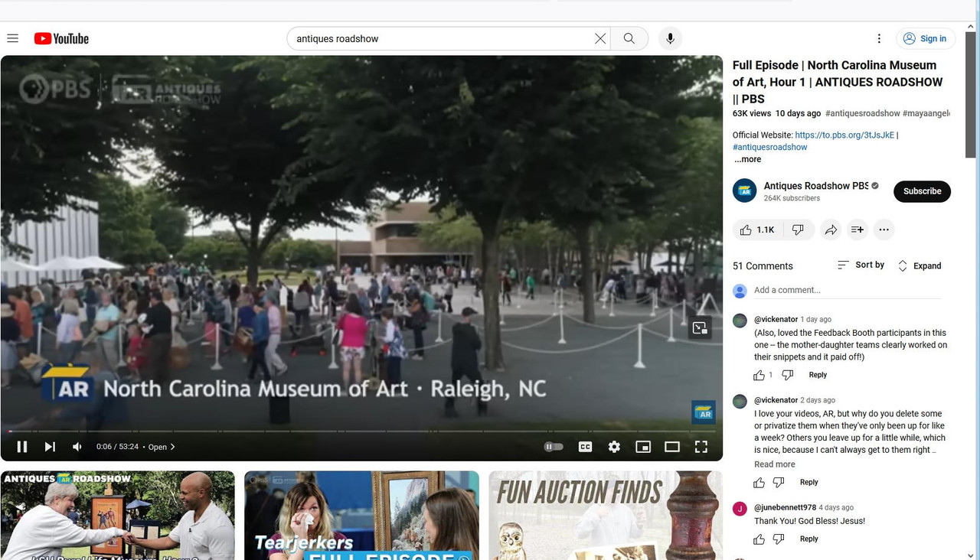Toggle closed captions CC

(585, 447)
